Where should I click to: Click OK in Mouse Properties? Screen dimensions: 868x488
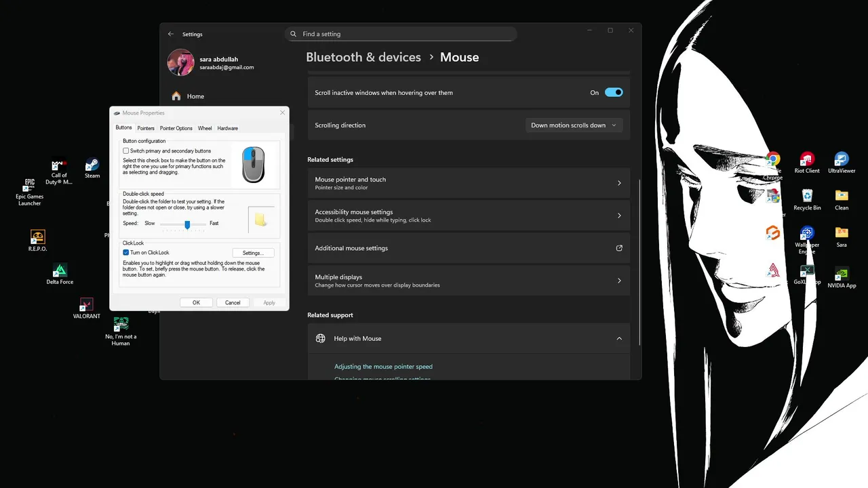[196, 303]
